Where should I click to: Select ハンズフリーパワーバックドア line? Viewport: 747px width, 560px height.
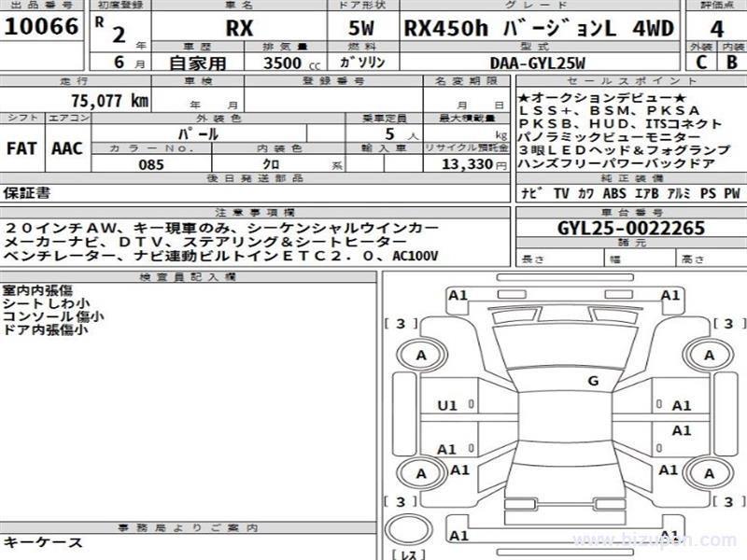617,163
